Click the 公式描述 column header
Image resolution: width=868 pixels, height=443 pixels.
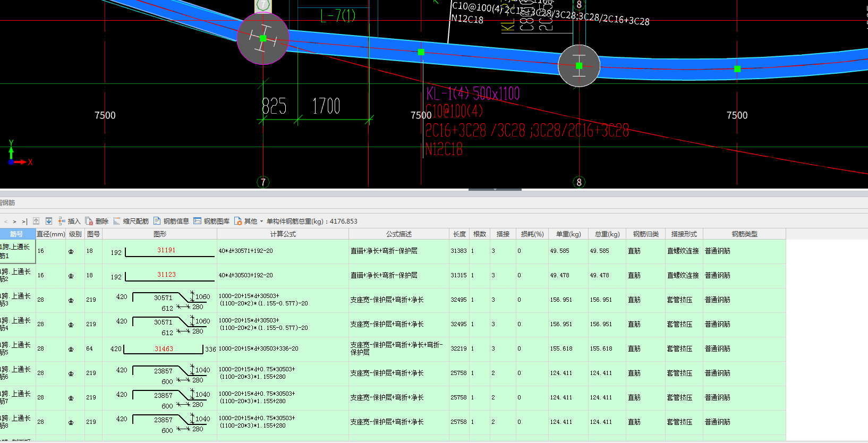pyautogui.click(x=399, y=234)
